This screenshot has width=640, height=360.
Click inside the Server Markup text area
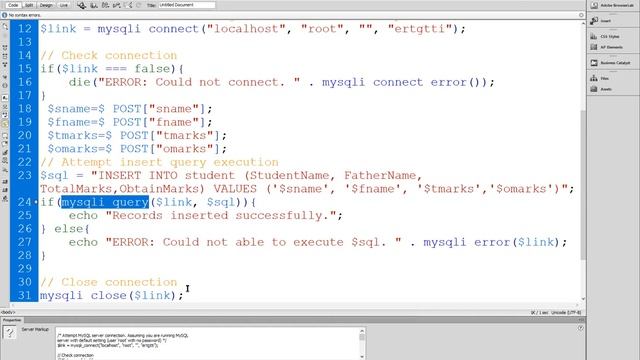point(207,343)
